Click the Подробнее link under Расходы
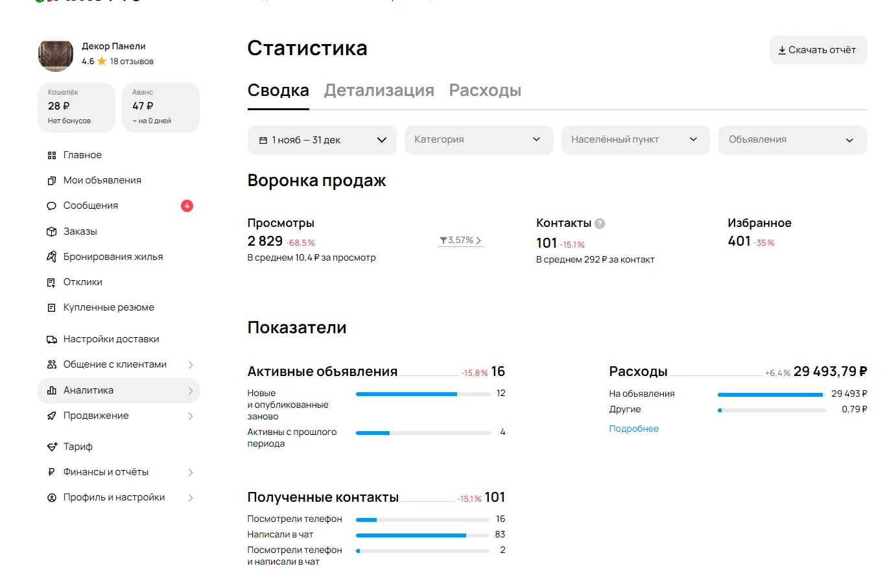This screenshot has height=588, width=885. [x=633, y=429]
